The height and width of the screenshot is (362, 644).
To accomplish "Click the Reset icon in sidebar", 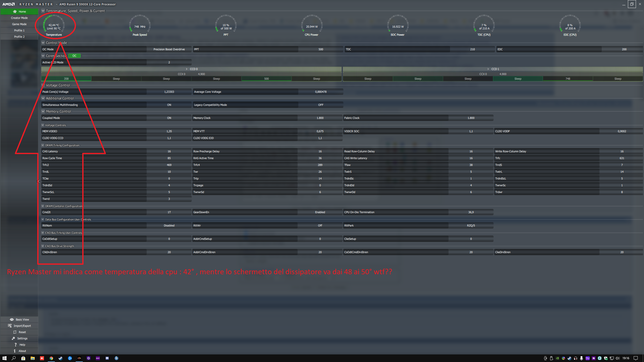I will (x=15, y=332).
